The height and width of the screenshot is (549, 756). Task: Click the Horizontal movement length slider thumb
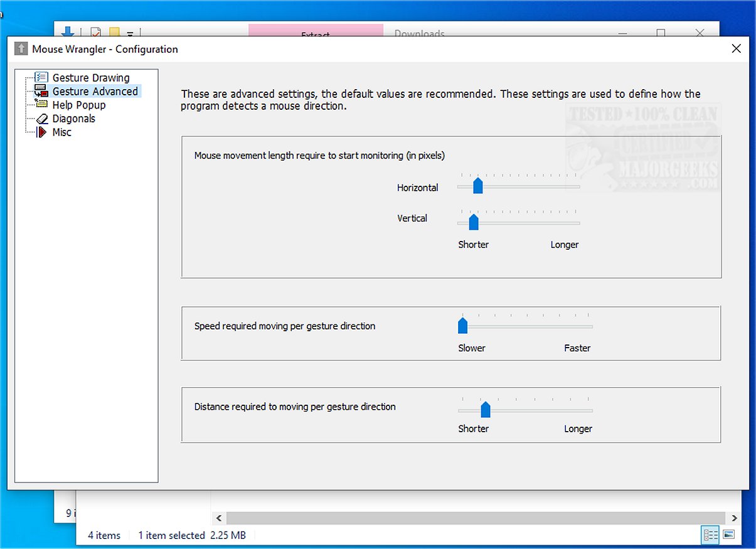pos(477,185)
